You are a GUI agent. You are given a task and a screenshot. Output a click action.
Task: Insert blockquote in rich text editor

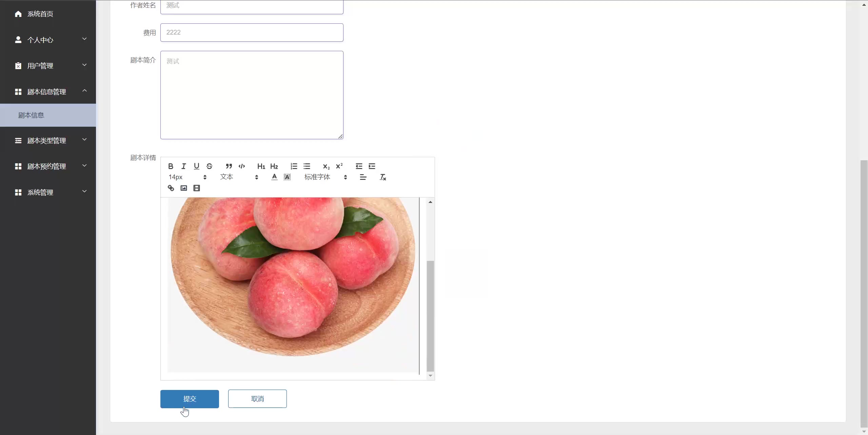[x=229, y=166]
